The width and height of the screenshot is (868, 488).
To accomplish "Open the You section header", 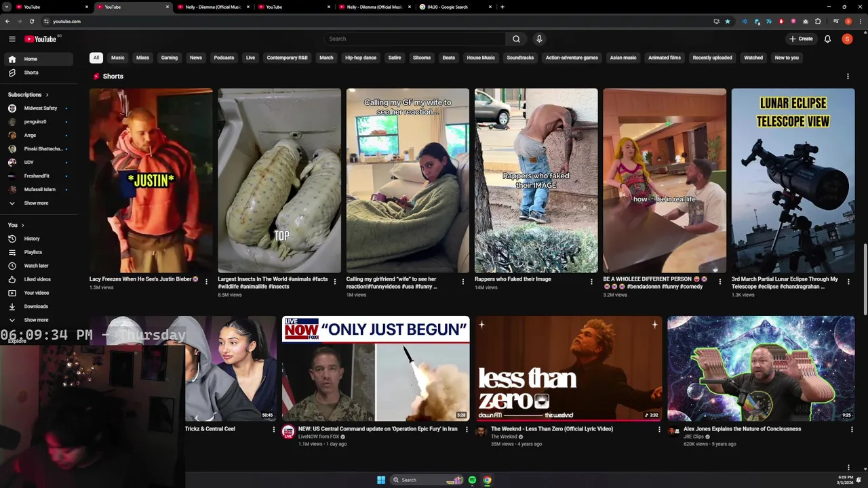I will point(16,225).
